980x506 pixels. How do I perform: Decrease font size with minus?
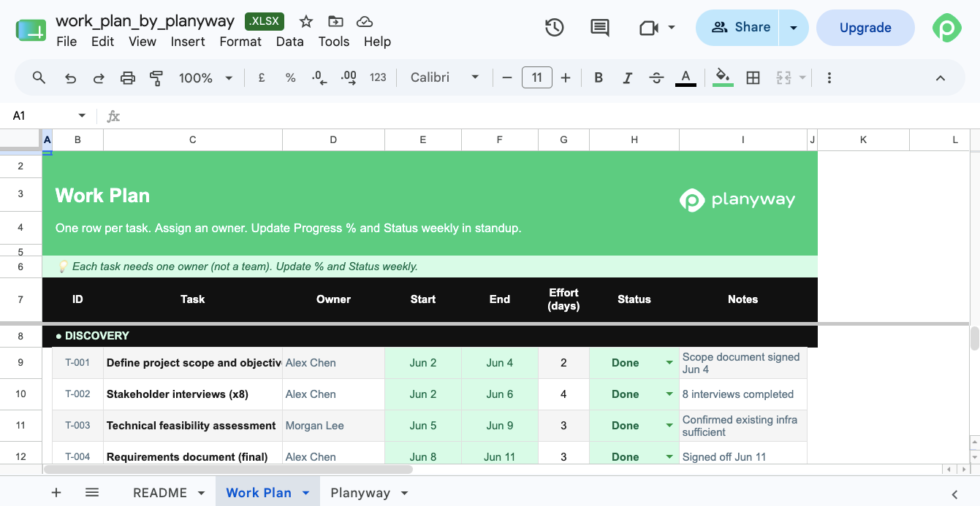click(x=507, y=77)
